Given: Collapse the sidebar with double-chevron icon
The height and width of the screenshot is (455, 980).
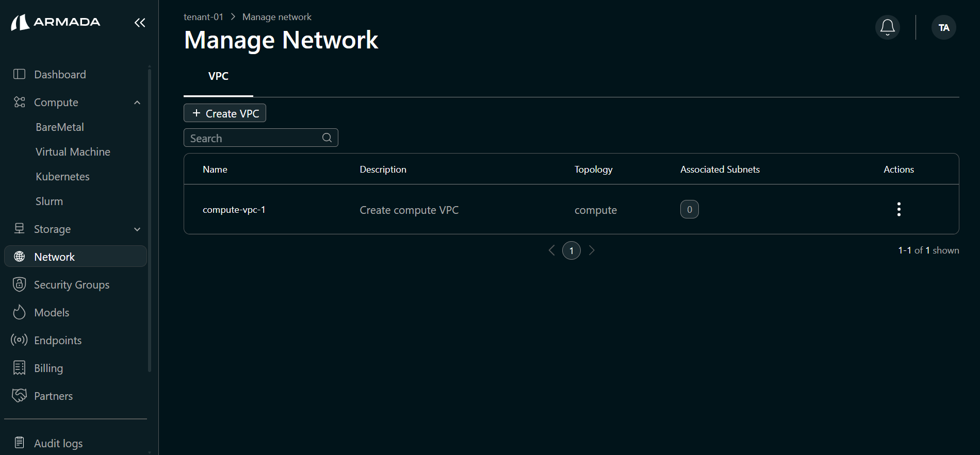Looking at the screenshot, I should tap(140, 23).
